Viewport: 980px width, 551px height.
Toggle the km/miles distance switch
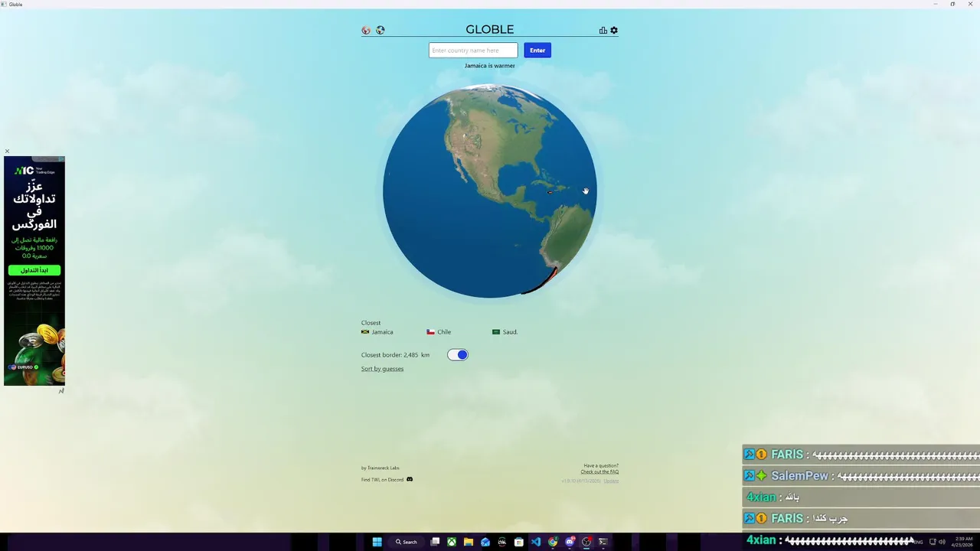pos(458,354)
